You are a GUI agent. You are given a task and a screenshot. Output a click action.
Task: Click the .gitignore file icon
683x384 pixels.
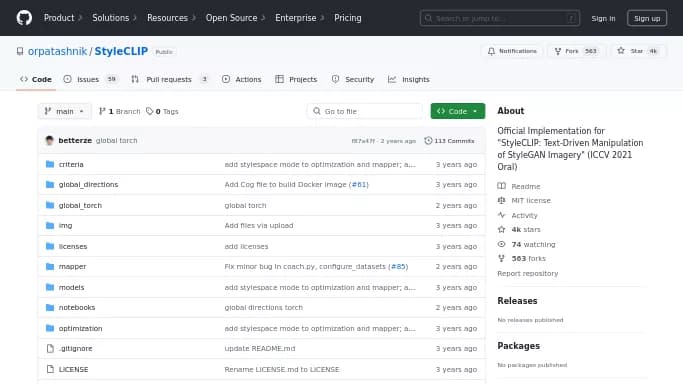(x=50, y=349)
